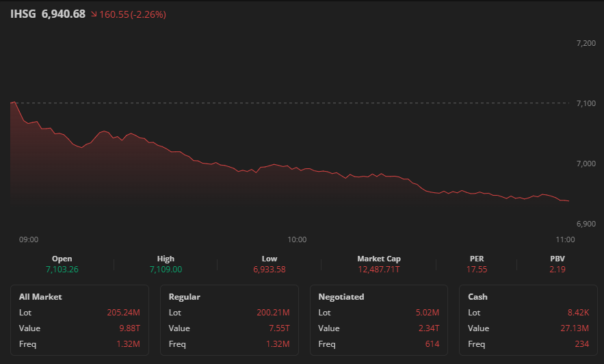Click the PER value 17.55
This screenshot has width=604, height=364.
[x=477, y=270]
